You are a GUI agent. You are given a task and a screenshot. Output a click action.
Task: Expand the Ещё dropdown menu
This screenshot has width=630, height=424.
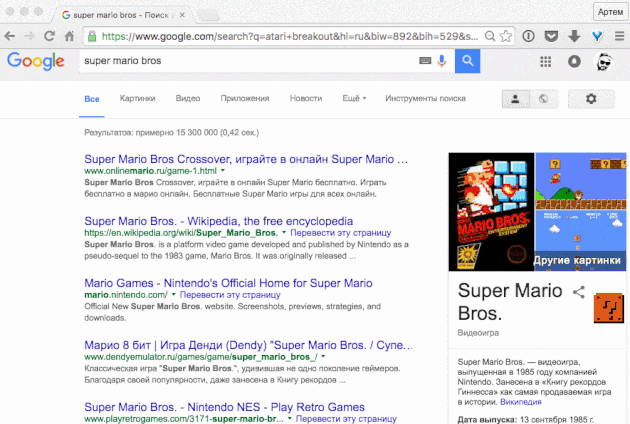(x=354, y=98)
